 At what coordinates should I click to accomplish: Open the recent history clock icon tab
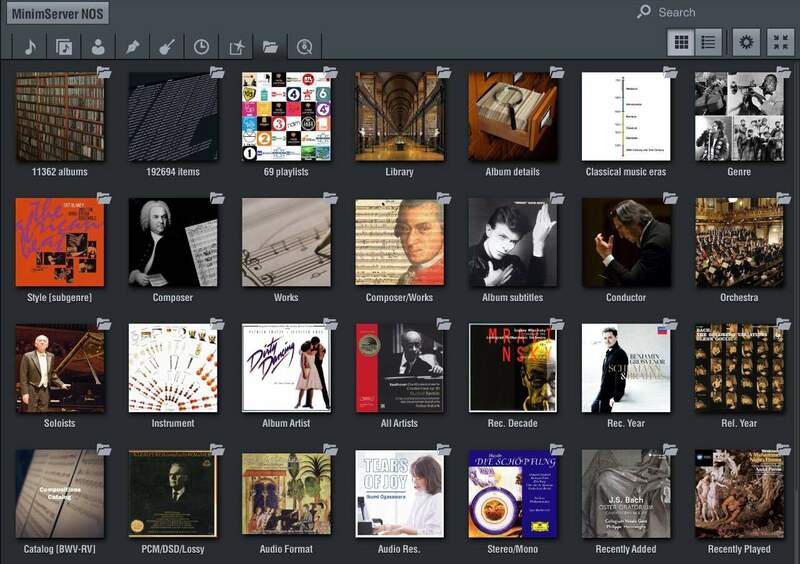point(201,46)
